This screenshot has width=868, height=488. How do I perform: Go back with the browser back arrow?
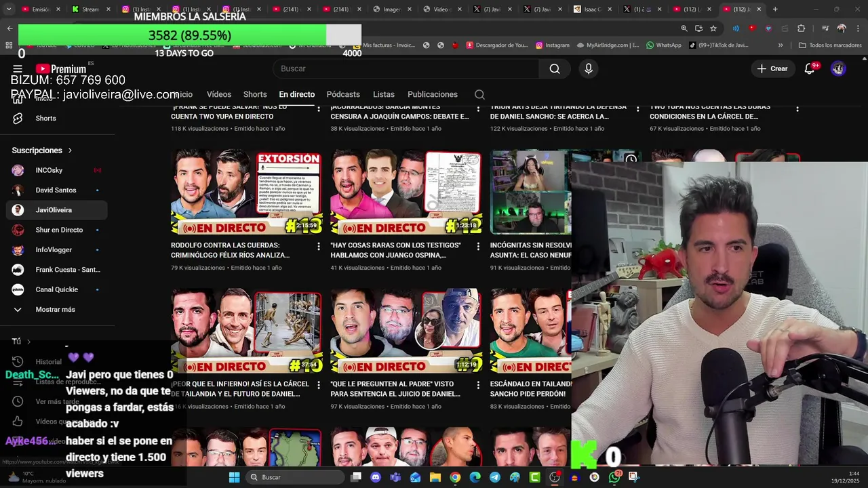pos(9,28)
